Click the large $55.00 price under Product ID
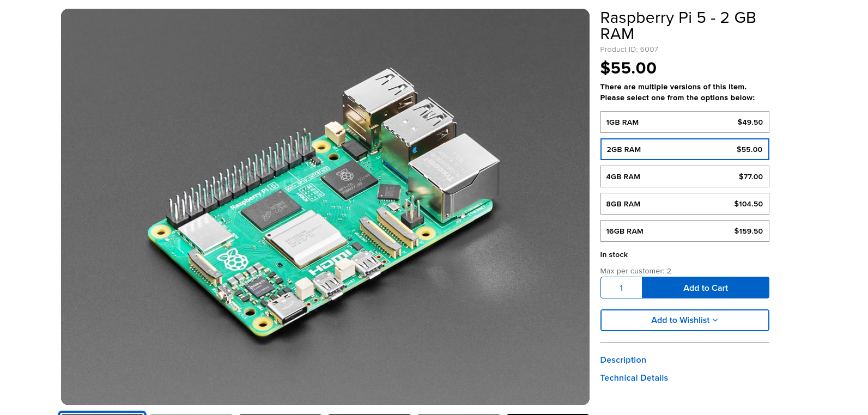This screenshot has height=415, width=868. click(x=628, y=68)
